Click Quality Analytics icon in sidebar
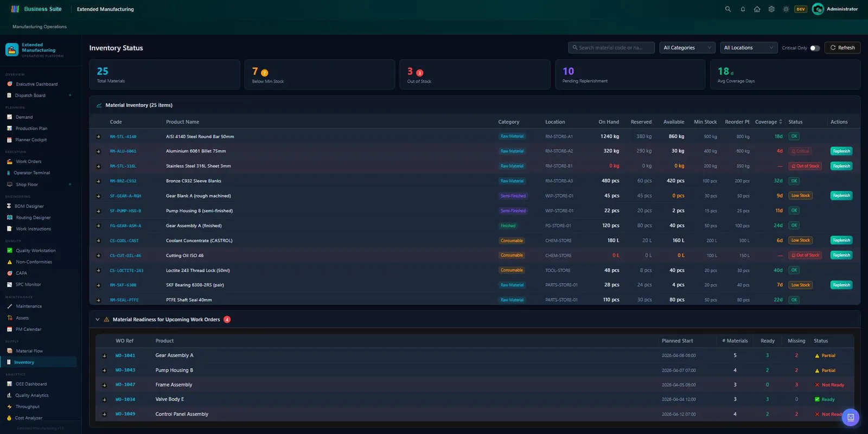The height and width of the screenshot is (434, 868). [x=9, y=395]
